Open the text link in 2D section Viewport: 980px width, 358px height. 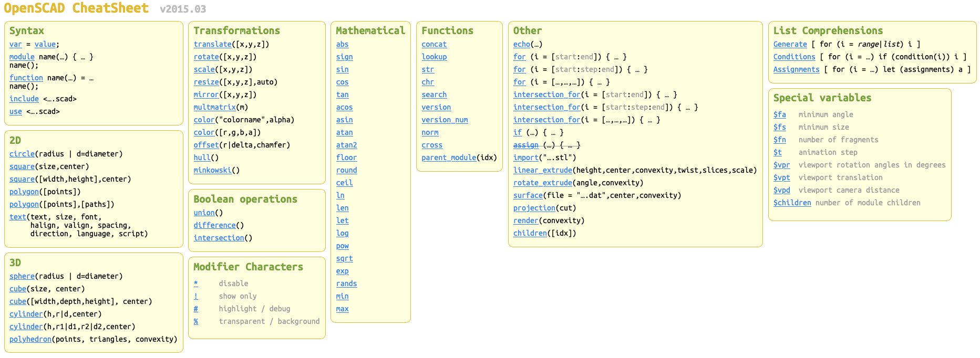click(x=18, y=217)
